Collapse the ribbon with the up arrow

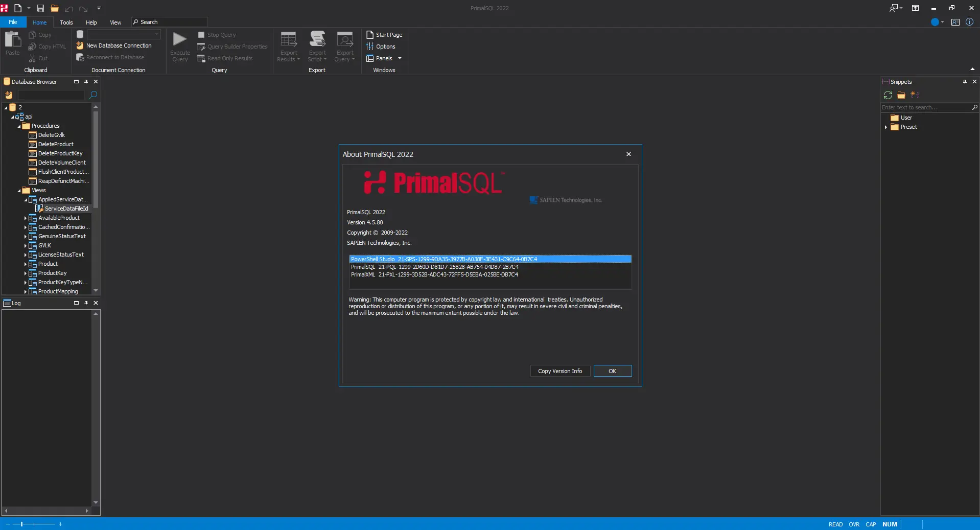[x=972, y=70]
